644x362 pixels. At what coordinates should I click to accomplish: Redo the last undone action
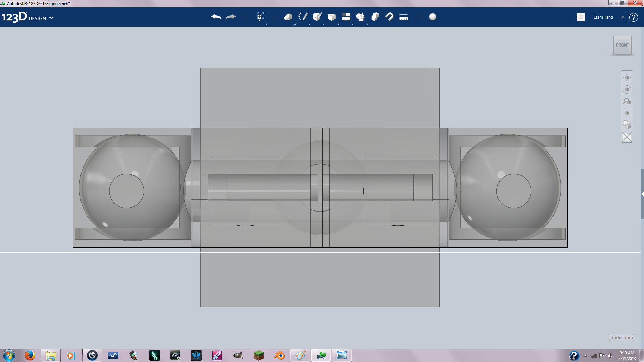(231, 17)
